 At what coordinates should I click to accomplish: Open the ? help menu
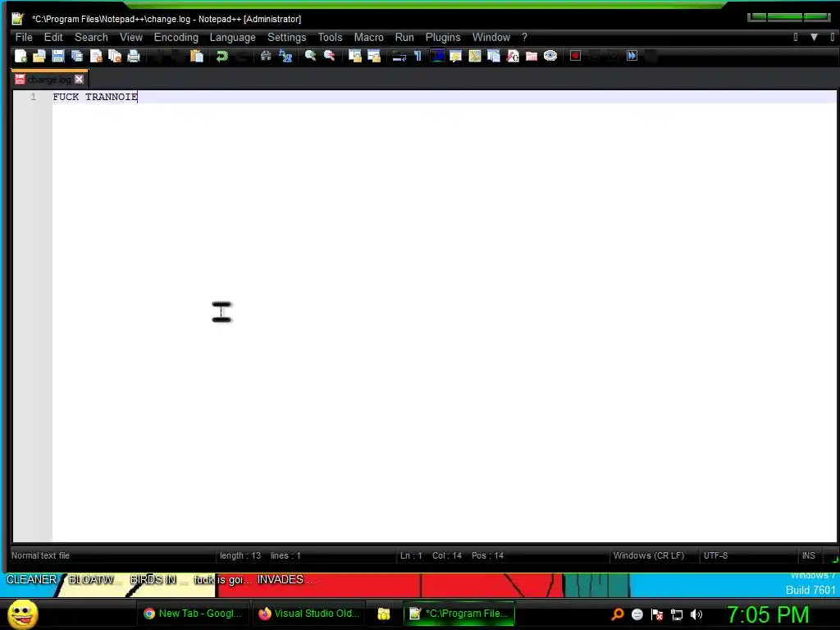[524, 37]
